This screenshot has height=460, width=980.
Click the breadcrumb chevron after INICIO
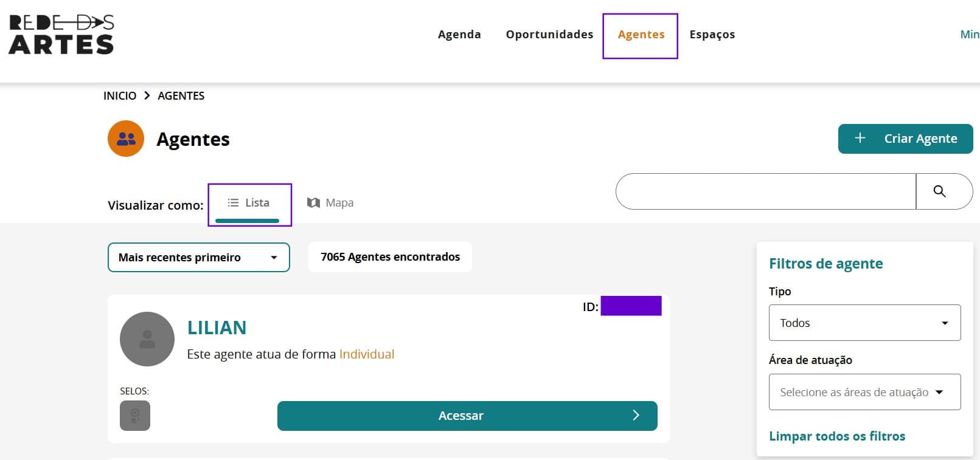pos(147,95)
